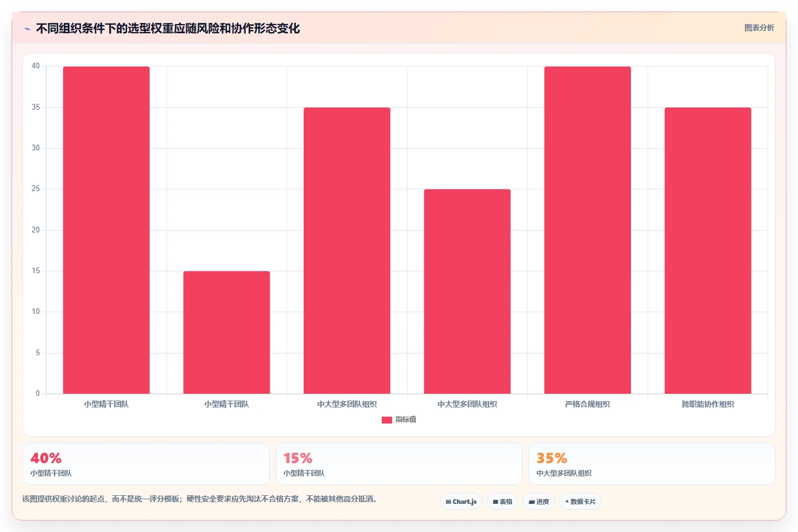The width and height of the screenshot is (798, 532).
Task: Click y-axis tick label 25
Action: coord(36,189)
